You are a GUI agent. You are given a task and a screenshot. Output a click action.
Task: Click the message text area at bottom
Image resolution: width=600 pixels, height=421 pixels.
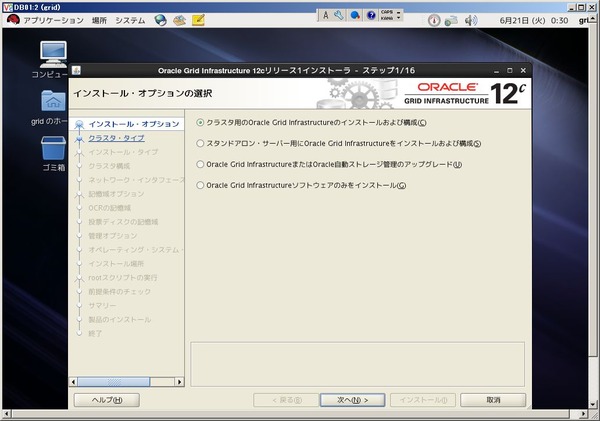pos(357,364)
